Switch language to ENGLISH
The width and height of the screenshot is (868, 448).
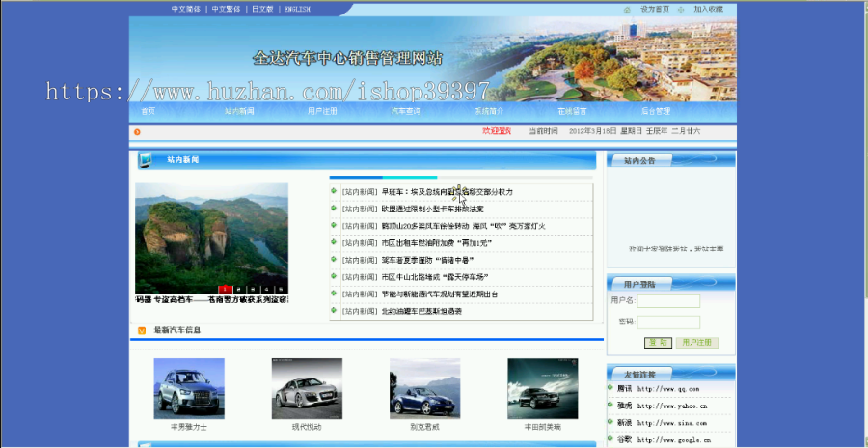pyautogui.click(x=297, y=9)
